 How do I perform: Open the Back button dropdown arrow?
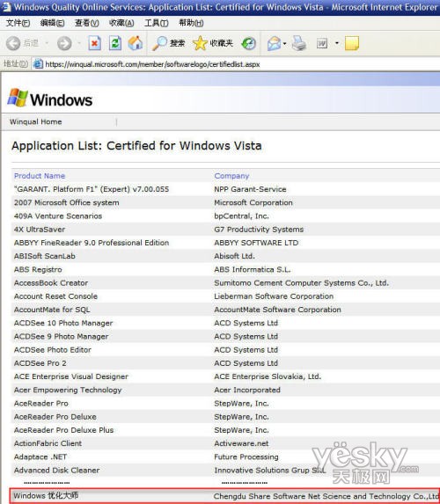coord(47,43)
